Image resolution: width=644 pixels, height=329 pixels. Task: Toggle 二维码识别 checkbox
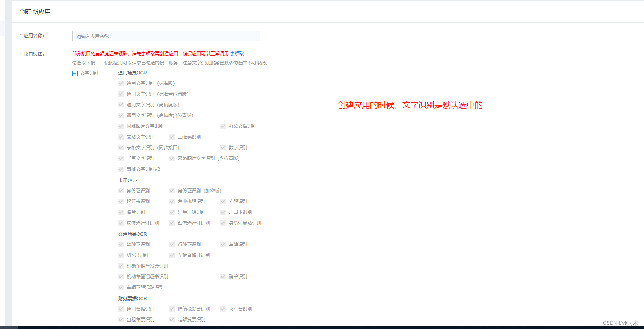tap(172, 137)
